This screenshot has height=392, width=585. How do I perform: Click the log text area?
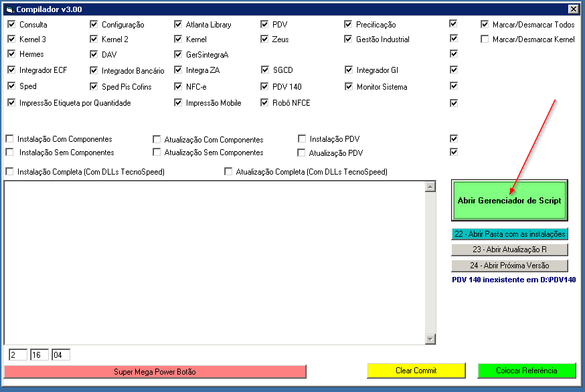215,263
